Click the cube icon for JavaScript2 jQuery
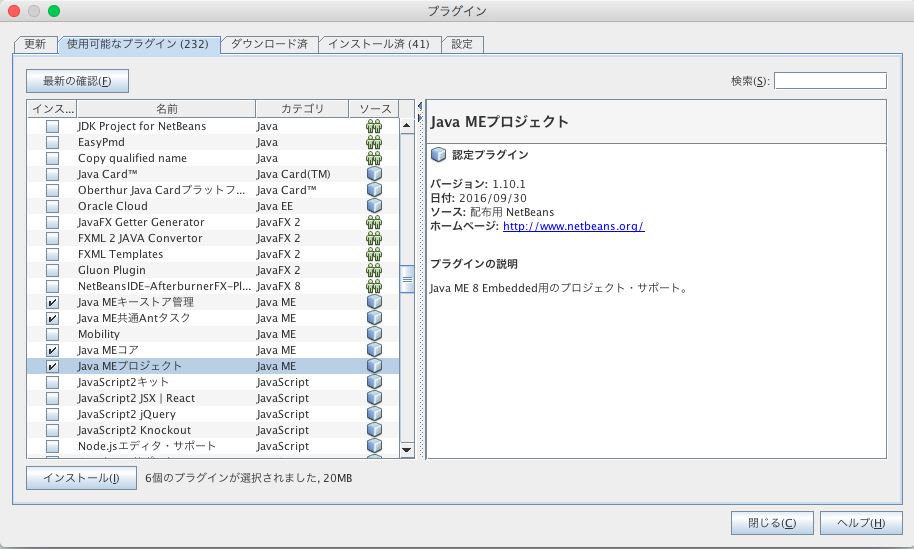 click(x=374, y=414)
